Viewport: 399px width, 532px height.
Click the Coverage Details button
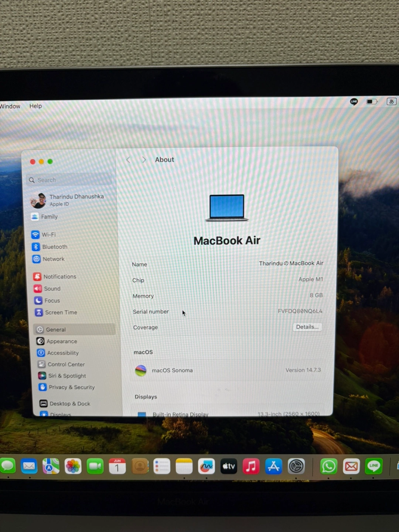point(307,327)
